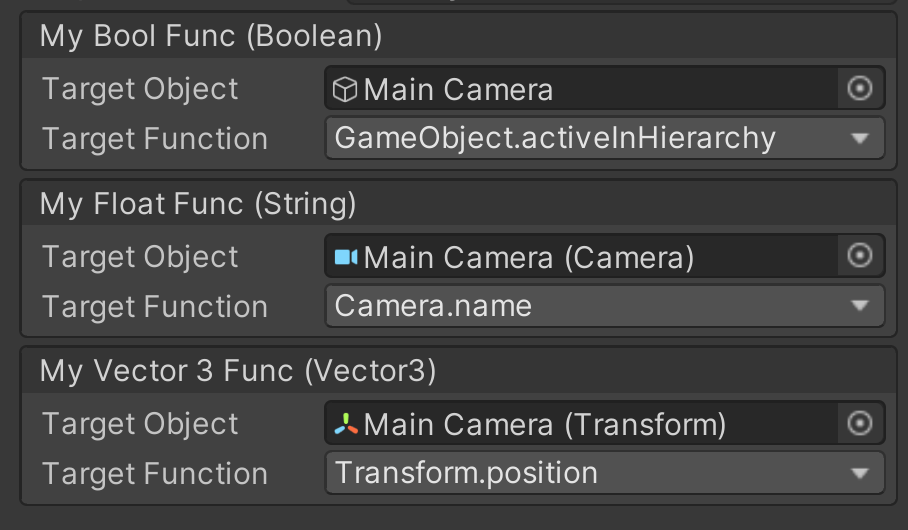Open object picker for My Bool Func target
The width and height of the screenshot is (908, 530).
pos(860,89)
